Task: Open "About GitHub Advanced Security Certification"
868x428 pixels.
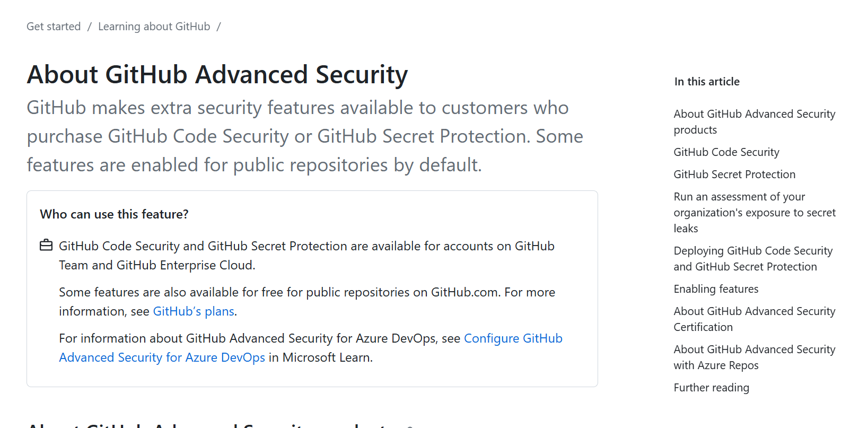Action: coord(754,319)
